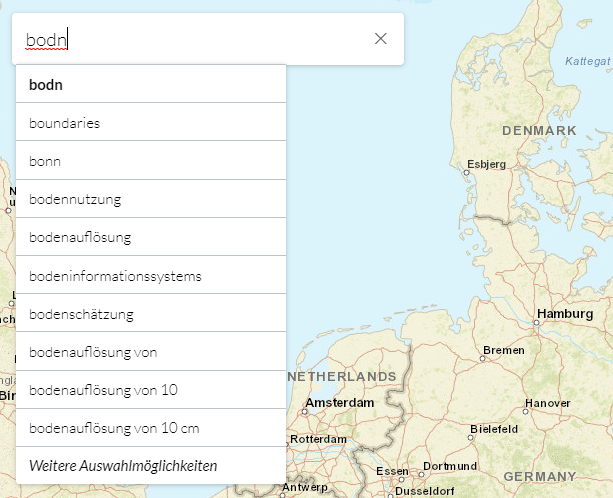This screenshot has height=498, width=613.
Task: Click the Rotterdam city marker on the map
Action: 288,440
